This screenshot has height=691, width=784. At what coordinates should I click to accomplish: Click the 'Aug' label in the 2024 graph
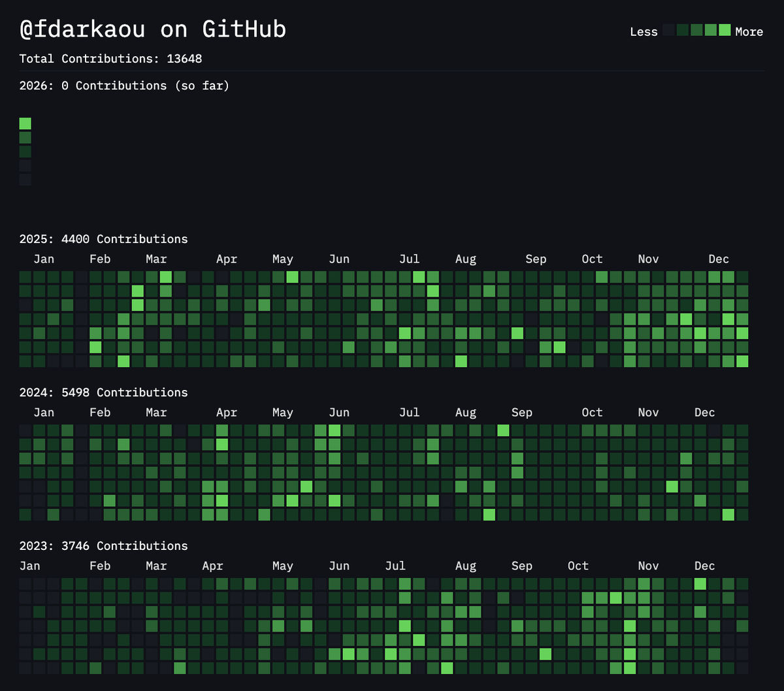[466, 413]
